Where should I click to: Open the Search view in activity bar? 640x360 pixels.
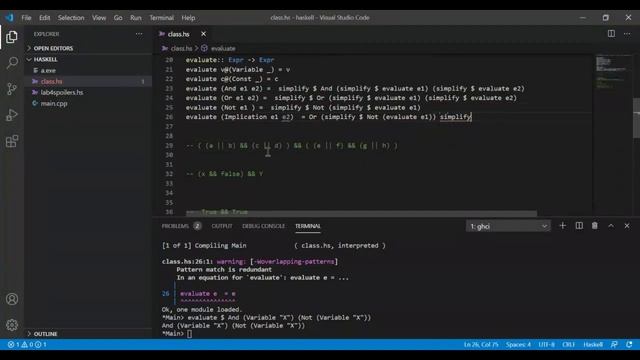tap(12, 63)
